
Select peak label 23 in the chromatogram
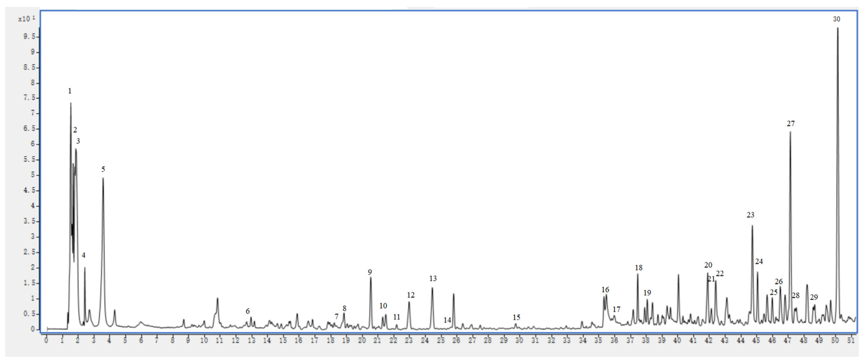click(750, 215)
